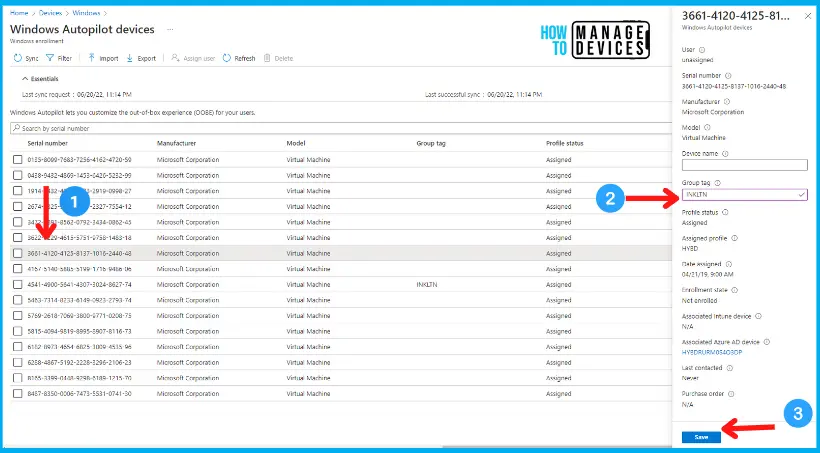Click the info icon beside pane's Group tag label

(x=718, y=183)
